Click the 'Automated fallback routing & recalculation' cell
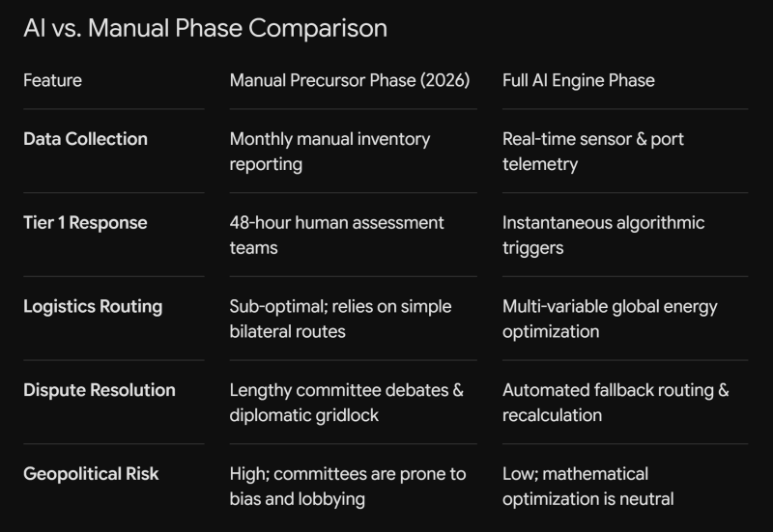Viewport: 773px width, 532px height. (616, 403)
